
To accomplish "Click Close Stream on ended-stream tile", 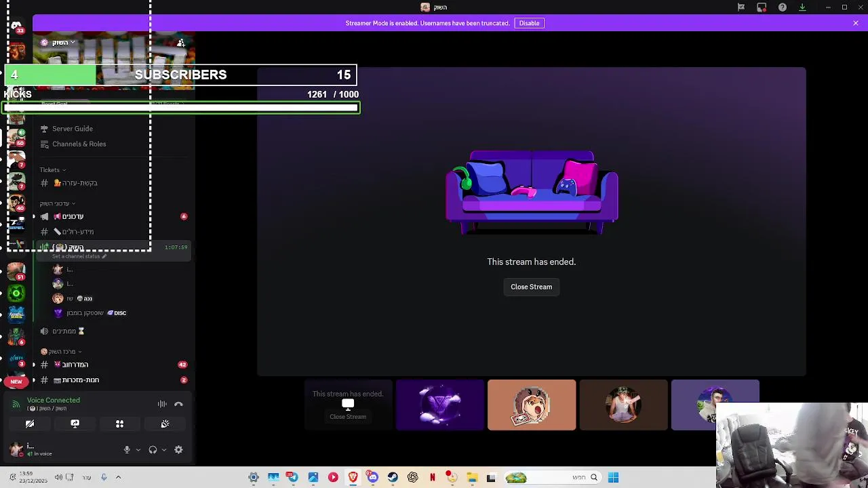I will [348, 417].
